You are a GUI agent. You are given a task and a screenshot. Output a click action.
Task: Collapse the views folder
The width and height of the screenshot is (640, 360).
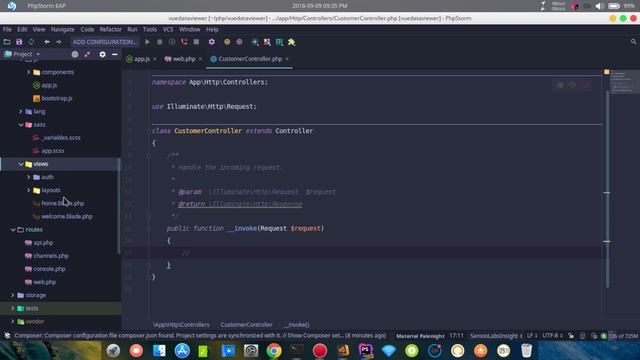21,164
